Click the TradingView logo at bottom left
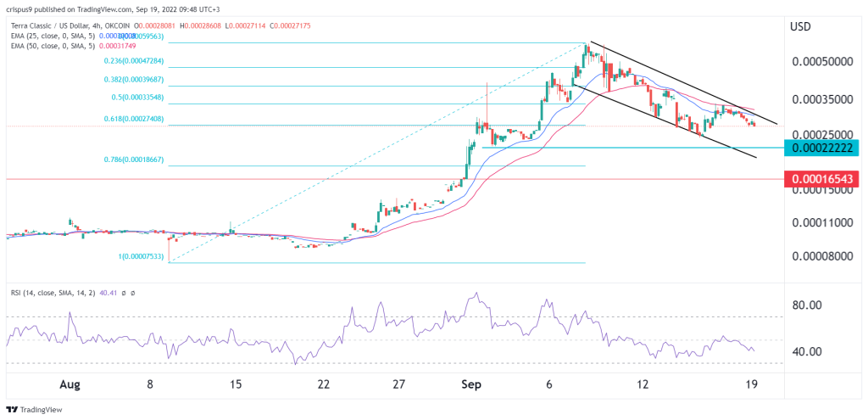Screen dimensions: 868x420 (x=34, y=410)
